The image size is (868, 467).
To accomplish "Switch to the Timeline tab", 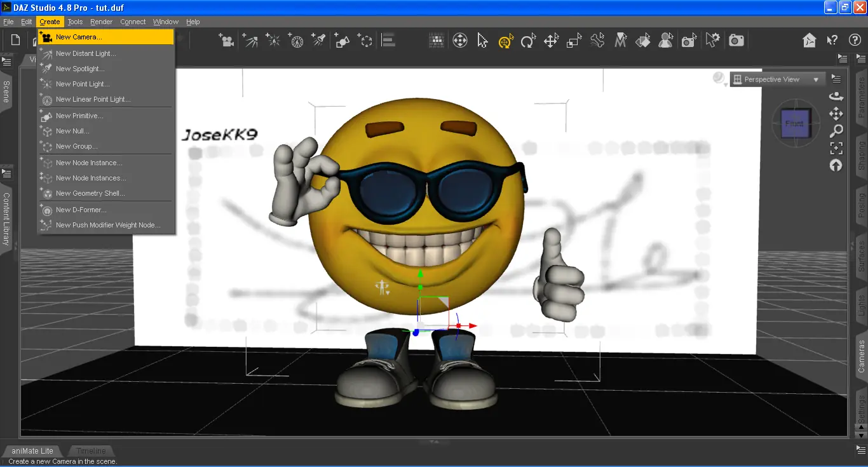I will [91, 450].
